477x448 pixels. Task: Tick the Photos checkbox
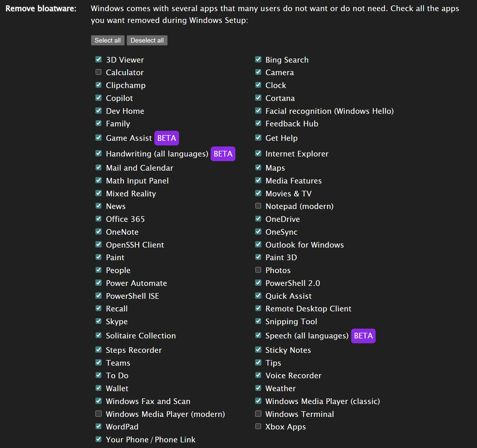tap(258, 270)
